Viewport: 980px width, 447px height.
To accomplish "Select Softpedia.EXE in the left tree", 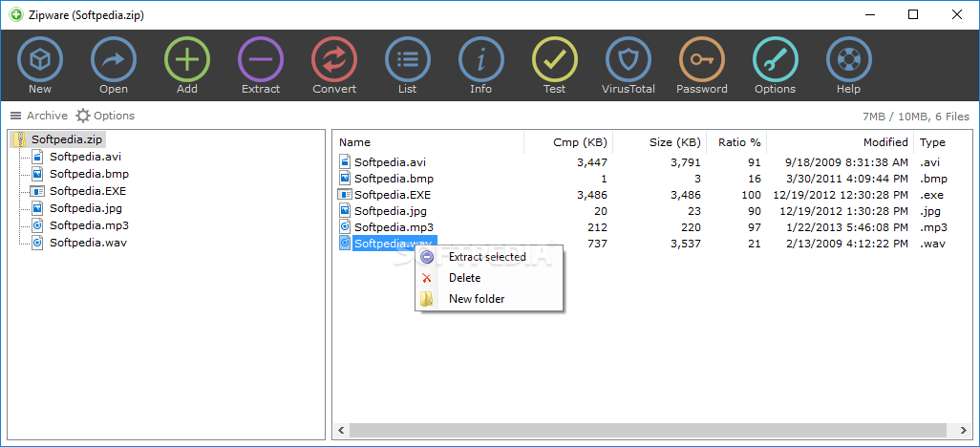I will (88, 191).
